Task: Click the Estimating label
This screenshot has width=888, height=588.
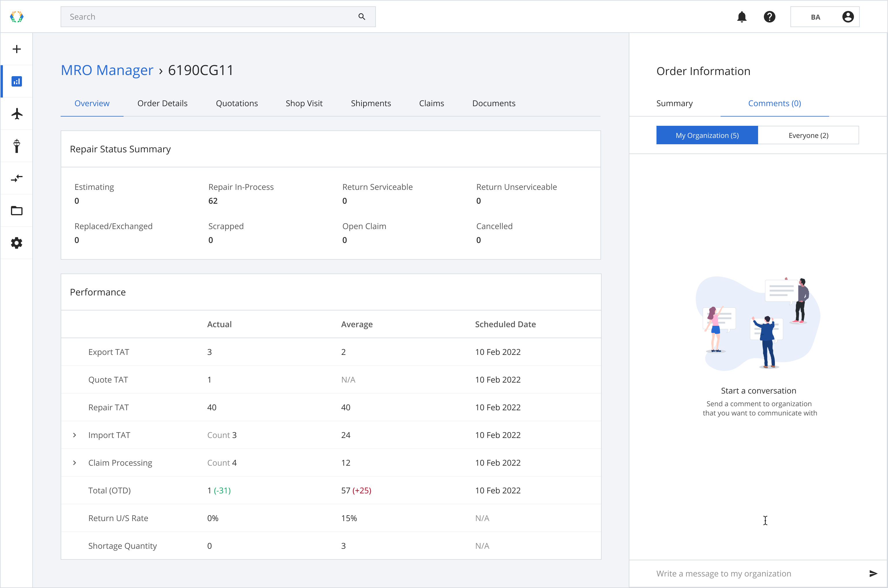Action: (94, 187)
